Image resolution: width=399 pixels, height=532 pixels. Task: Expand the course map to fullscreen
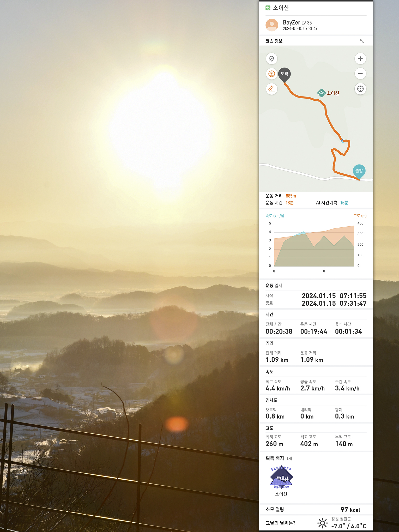coord(362,41)
